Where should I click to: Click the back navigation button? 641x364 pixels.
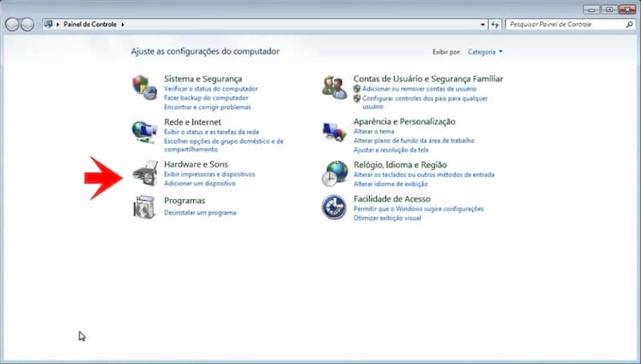12,25
